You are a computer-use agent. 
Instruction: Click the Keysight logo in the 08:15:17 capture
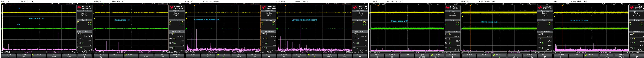84,7
